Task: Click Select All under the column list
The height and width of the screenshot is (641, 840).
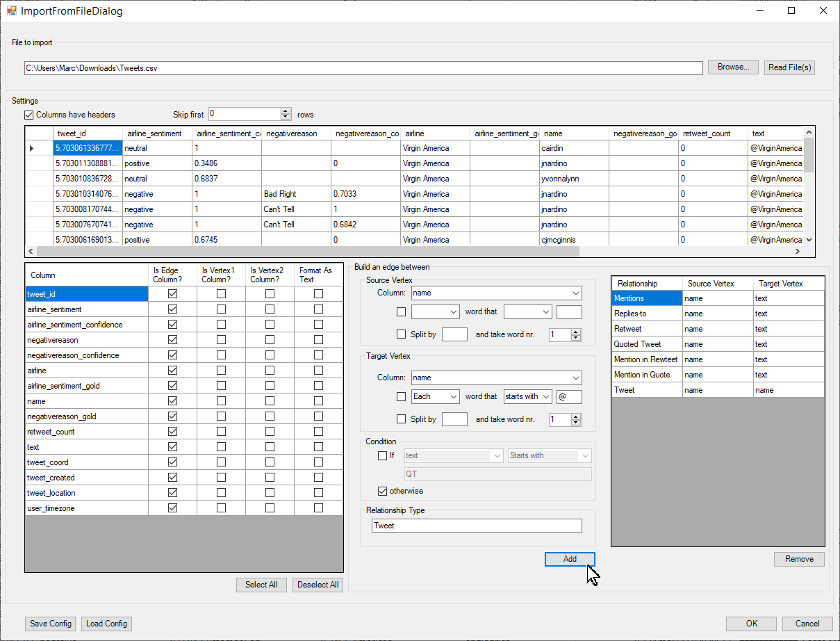Action: (261, 585)
